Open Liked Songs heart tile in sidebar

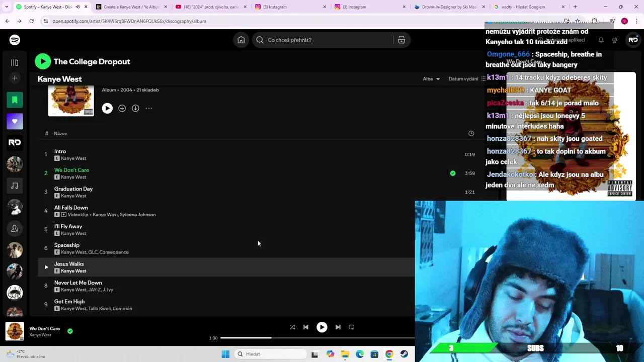click(x=15, y=121)
